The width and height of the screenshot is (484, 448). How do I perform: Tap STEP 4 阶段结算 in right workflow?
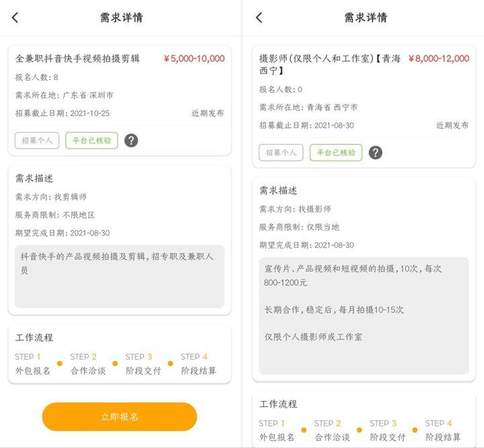(443, 430)
